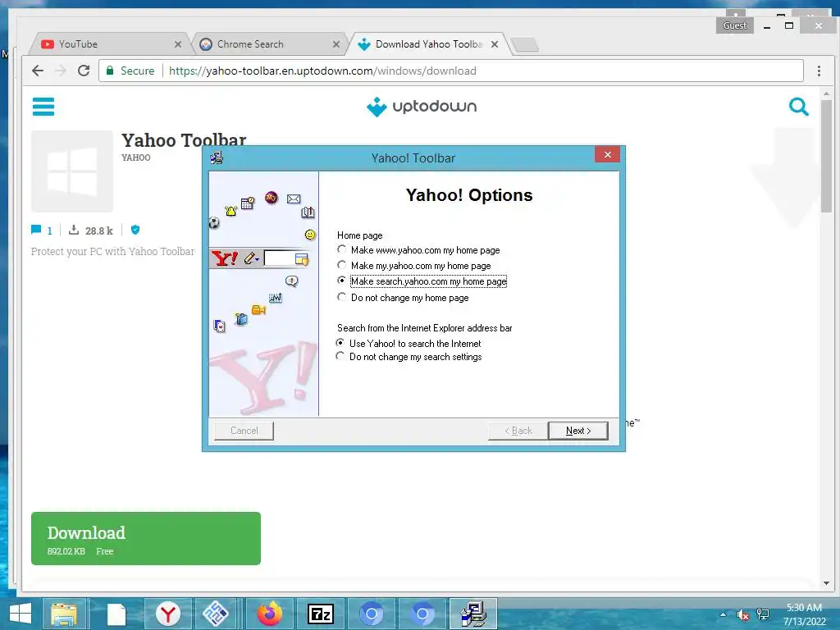Select 'Make my.yahoo.com my home page' option
The image size is (840, 630).
(341, 265)
